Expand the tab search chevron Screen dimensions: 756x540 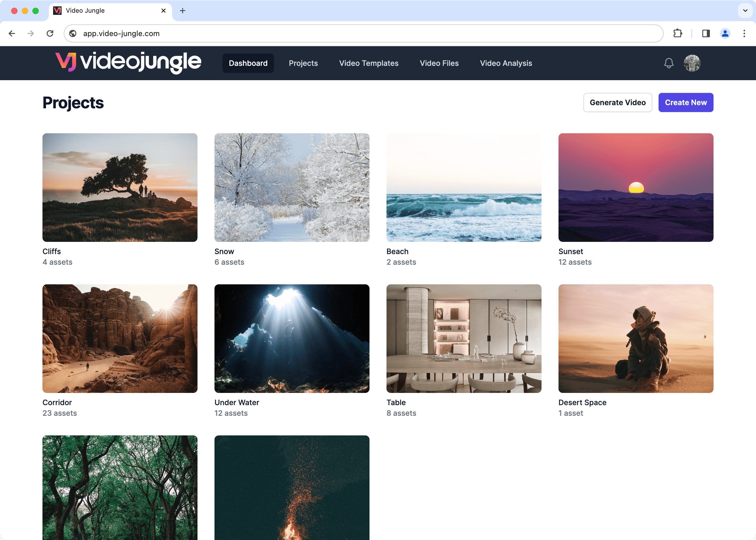(745, 11)
